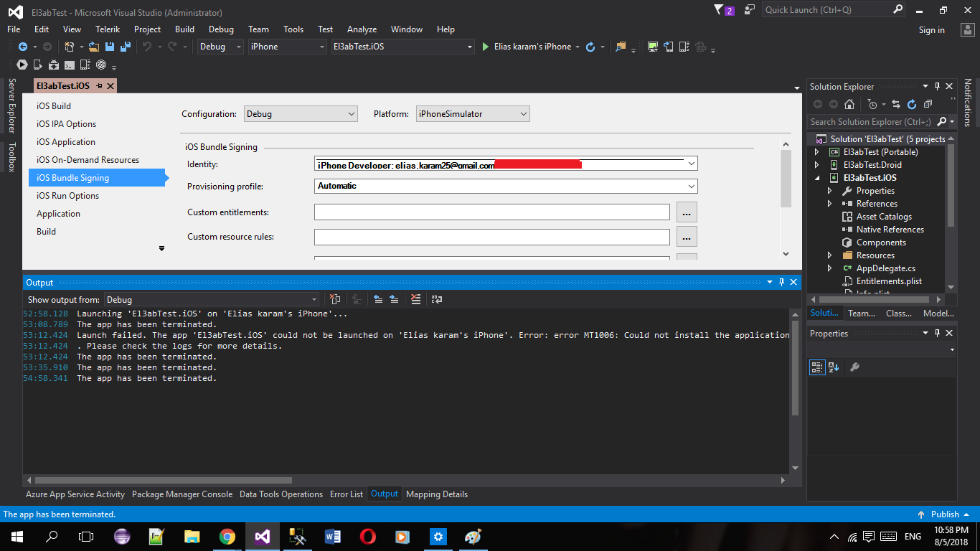This screenshot has width=980, height=551.
Task: Open Google Chrome from the Windows taskbar
Action: (227, 537)
